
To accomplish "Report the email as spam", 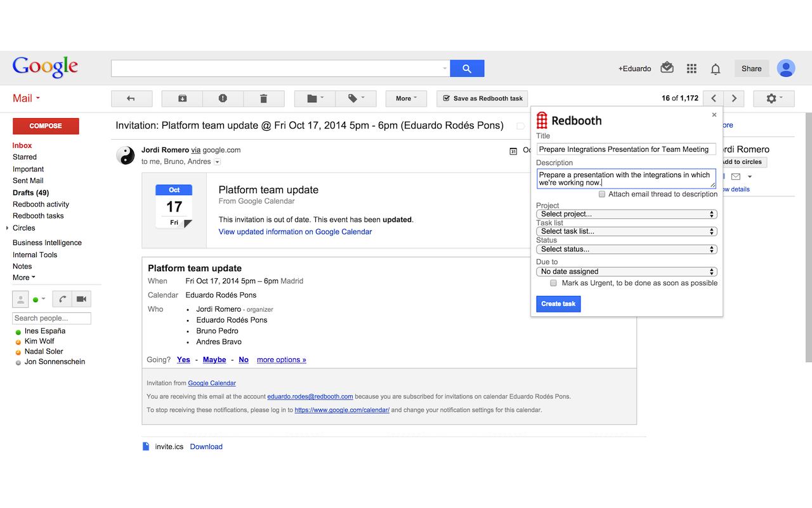I will 223,98.
